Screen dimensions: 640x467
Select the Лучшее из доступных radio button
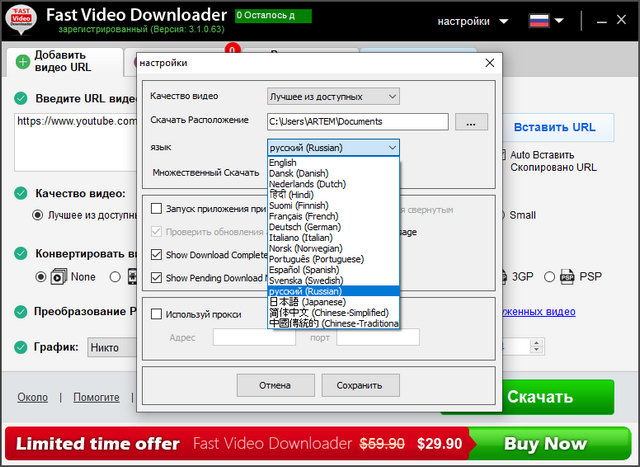[38, 214]
